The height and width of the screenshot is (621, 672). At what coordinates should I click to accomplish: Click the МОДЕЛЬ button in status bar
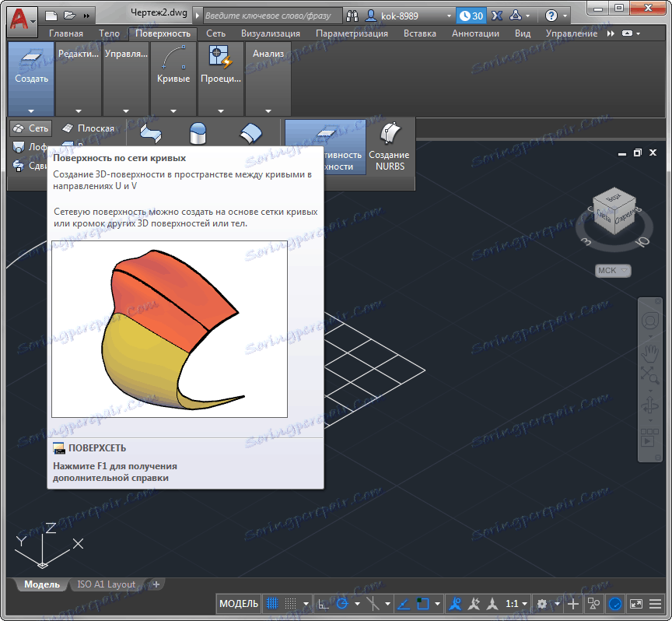point(239,604)
